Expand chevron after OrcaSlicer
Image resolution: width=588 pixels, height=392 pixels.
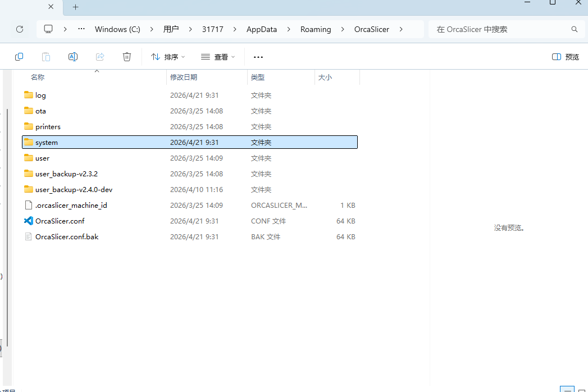pos(401,29)
